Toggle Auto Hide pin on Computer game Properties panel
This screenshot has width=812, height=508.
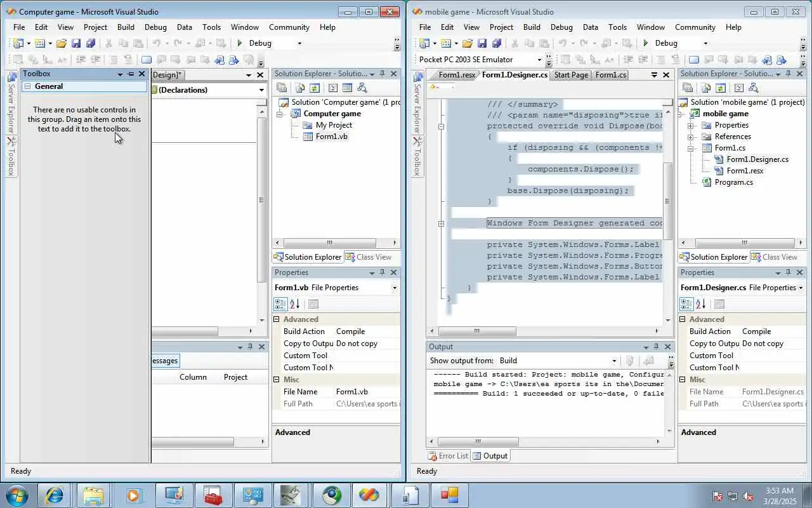click(x=382, y=272)
